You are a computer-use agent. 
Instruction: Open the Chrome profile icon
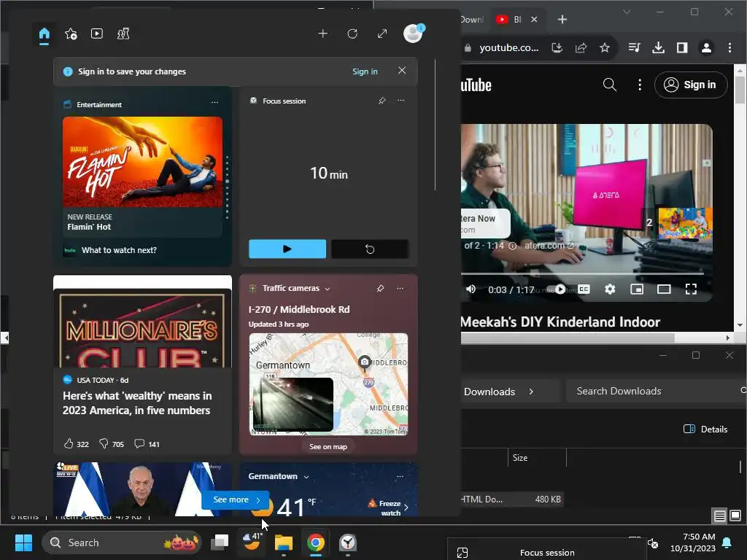pyautogui.click(x=706, y=47)
